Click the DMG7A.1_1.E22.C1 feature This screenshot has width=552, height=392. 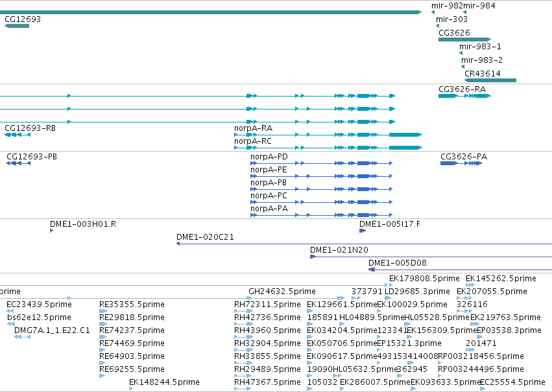pyautogui.click(x=22, y=337)
